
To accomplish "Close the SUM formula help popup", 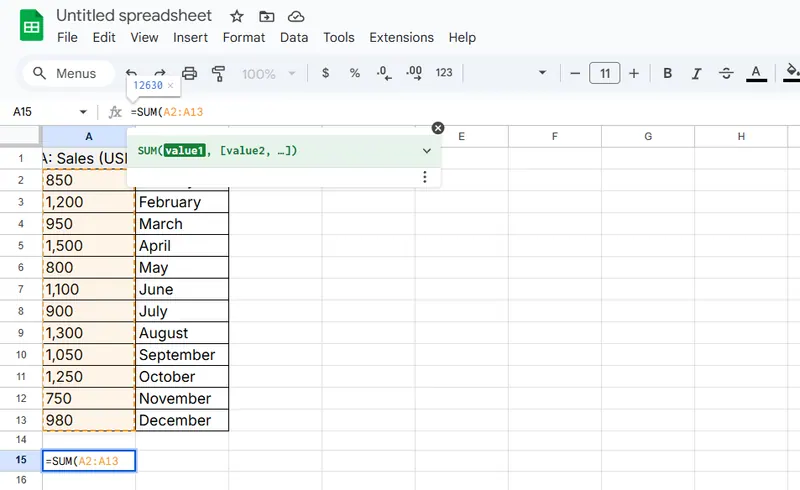I will click(x=437, y=128).
